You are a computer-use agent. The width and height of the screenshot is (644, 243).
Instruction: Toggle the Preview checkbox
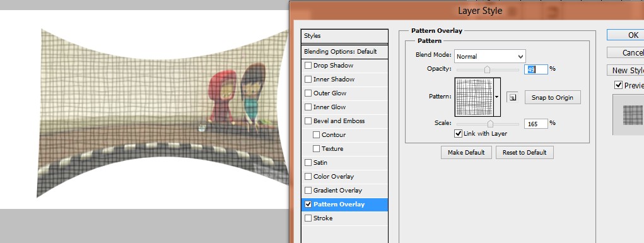[x=618, y=85]
